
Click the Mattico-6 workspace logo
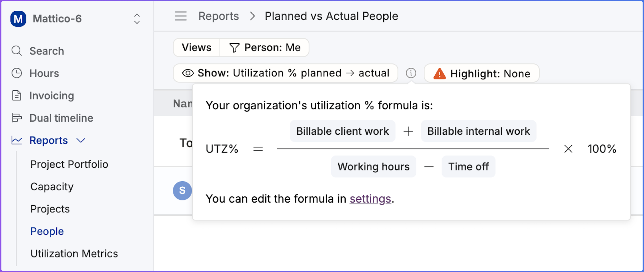18,19
